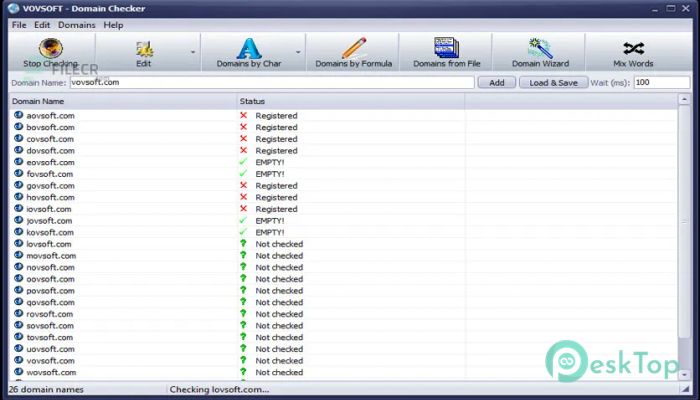The image size is (700, 400).
Task: Click the globe icon beside jovsoft.com
Action: 18,220
